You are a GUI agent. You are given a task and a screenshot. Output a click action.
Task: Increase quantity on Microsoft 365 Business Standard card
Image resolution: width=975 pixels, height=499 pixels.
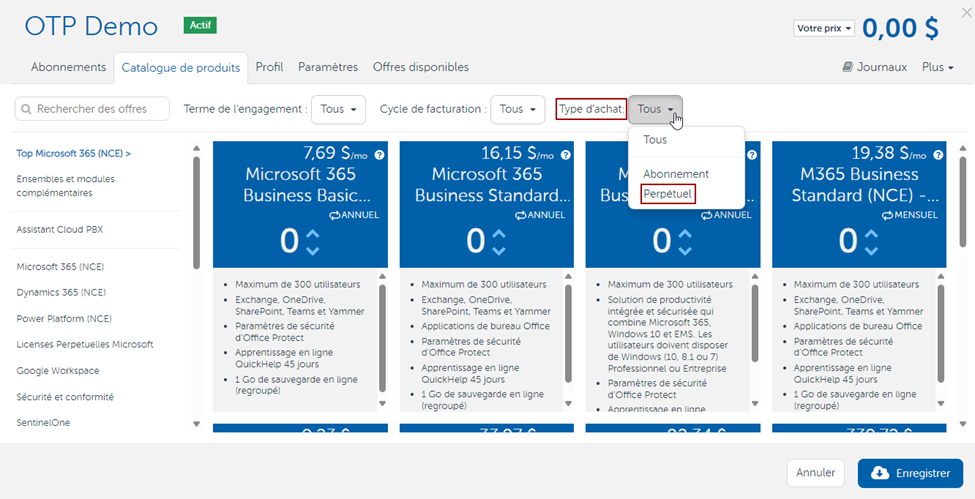pyautogui.click(x=499, y=234)
